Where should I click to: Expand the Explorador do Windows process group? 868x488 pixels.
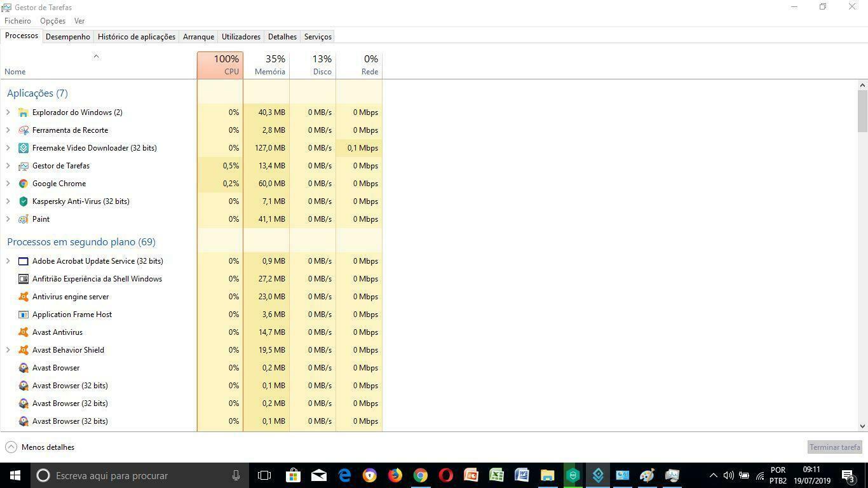[8, 112]
